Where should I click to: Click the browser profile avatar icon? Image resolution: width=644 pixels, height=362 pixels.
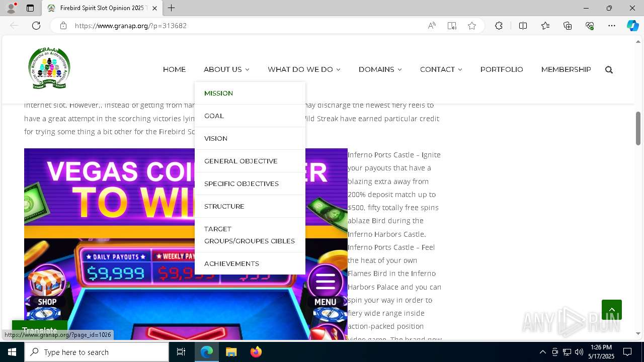[11, 8]
